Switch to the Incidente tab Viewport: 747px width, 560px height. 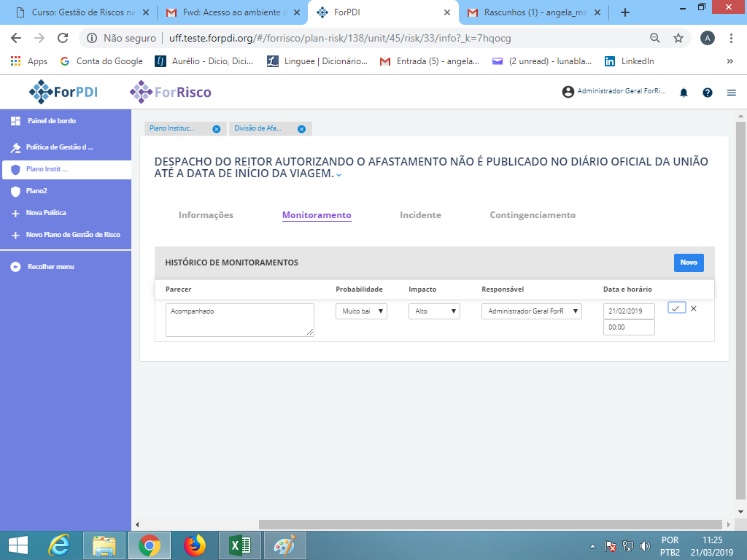(x=420, y=215)
